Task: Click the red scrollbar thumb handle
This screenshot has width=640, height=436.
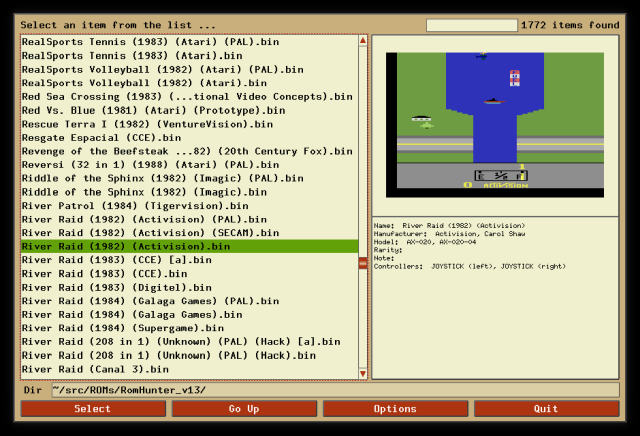Action: point(363,263)
